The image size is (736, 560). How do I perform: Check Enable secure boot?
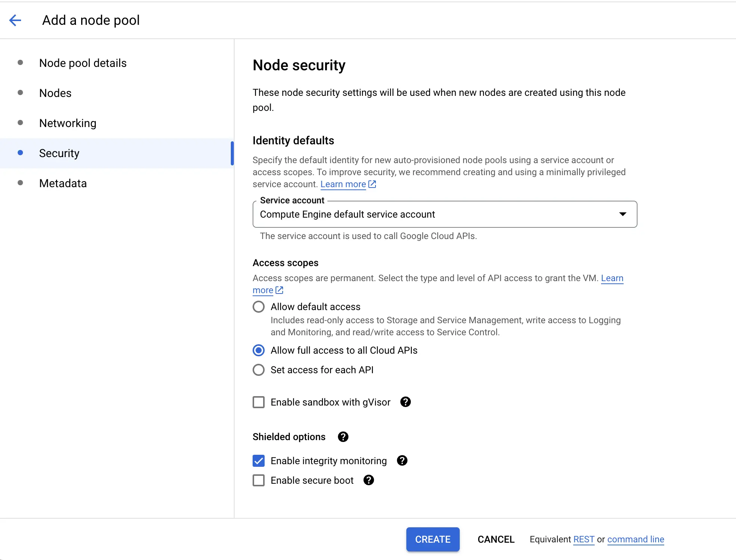pos(259,480)
